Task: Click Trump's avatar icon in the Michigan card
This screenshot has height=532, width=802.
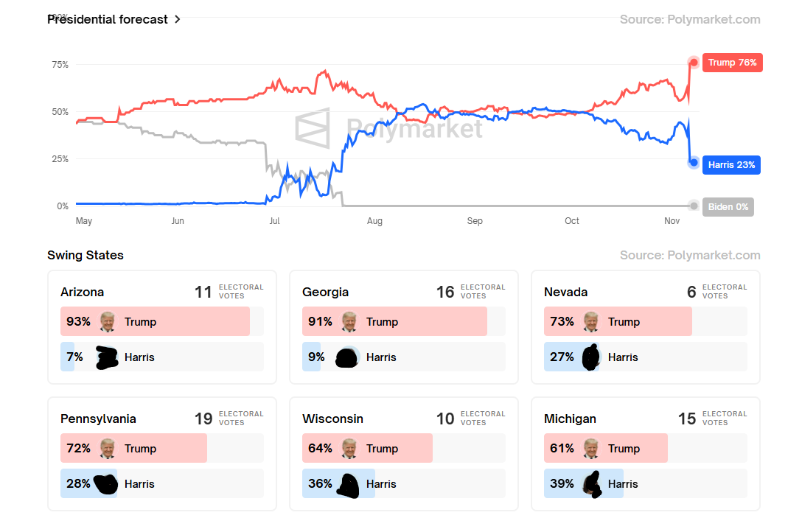Action: [591, 448]
